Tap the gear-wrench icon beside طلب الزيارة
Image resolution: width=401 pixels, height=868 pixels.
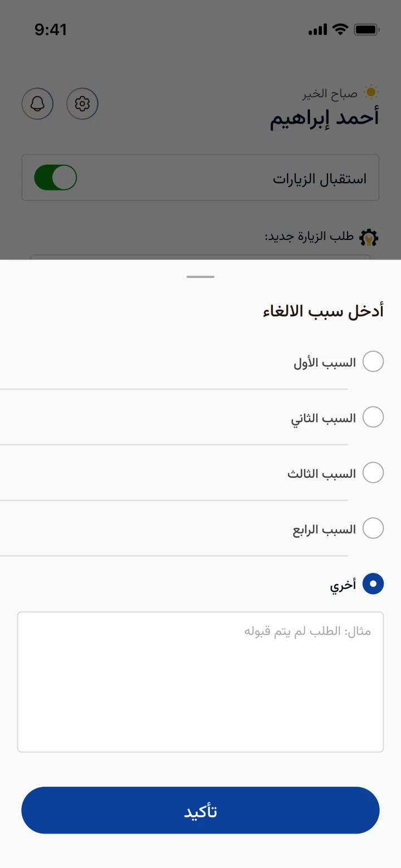[x=369, y=238]
